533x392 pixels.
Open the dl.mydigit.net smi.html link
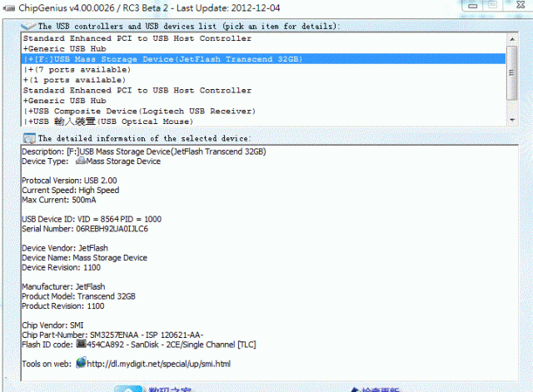[158, 364]
